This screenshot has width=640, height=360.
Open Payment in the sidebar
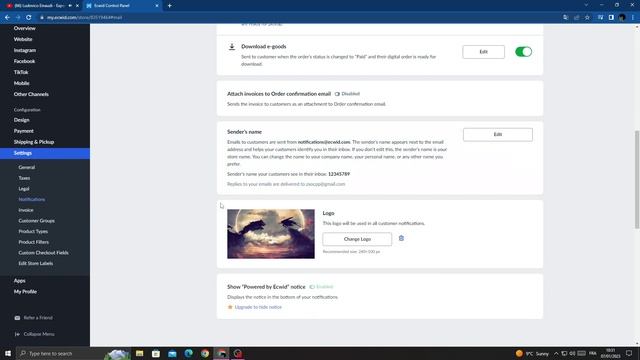(24, 131)
